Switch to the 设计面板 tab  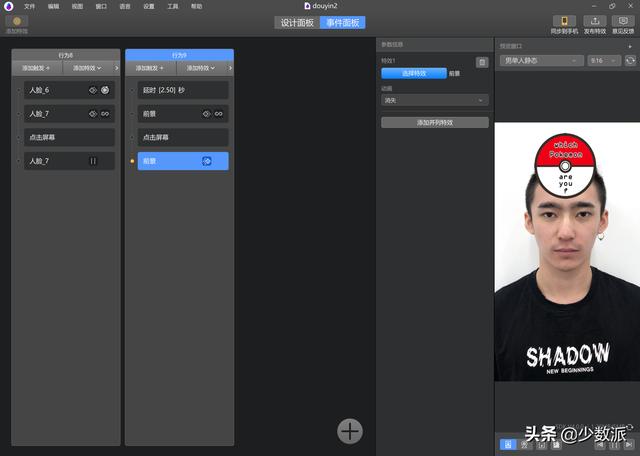point(296,22)
